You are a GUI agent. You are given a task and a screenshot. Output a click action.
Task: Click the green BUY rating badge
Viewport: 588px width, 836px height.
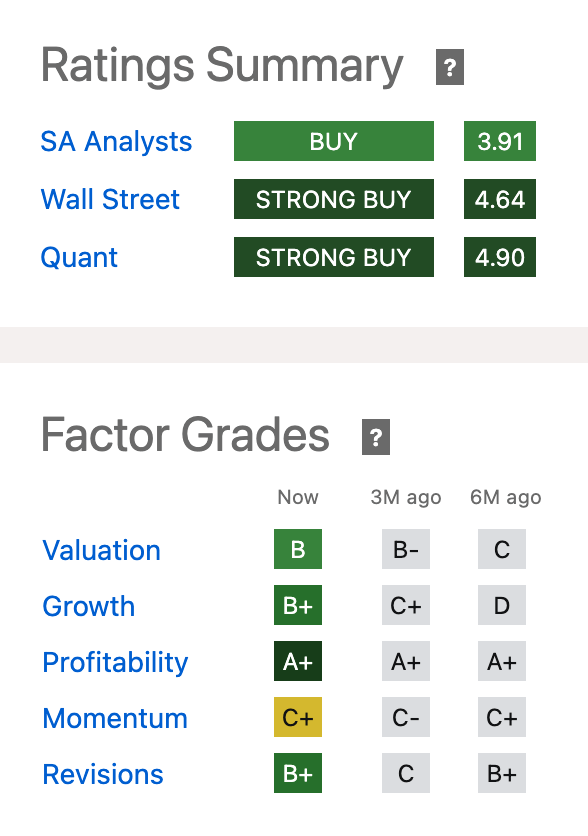coord(333,141)
